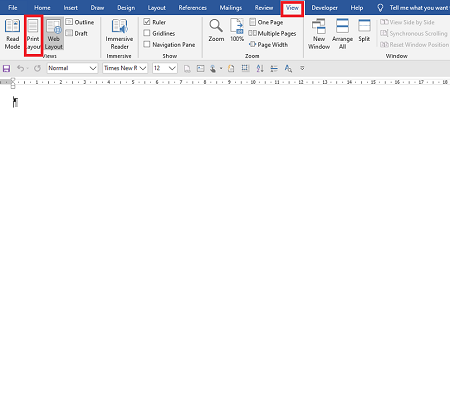Image resolution: width=450 pixels, height=415 pixels.
Task: Click the horizontal ruler at mark 10
Action: [x=253, y=82]
